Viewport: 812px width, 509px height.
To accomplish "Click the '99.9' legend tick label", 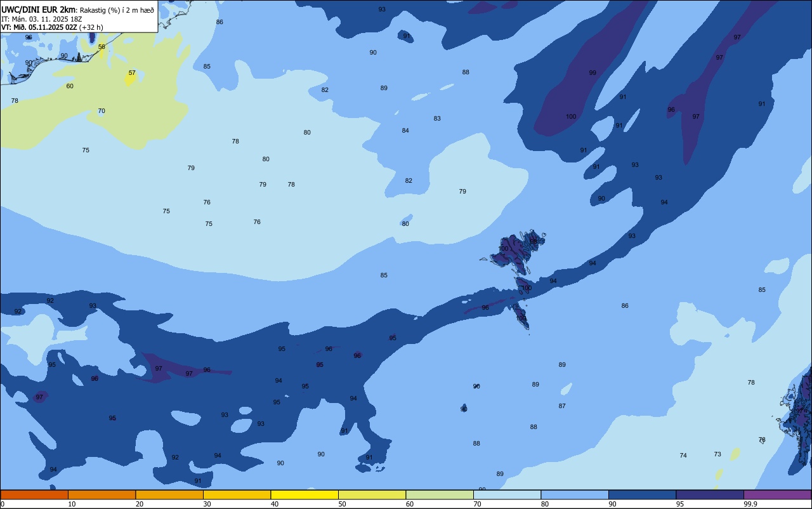I will (x=750, y=504).
